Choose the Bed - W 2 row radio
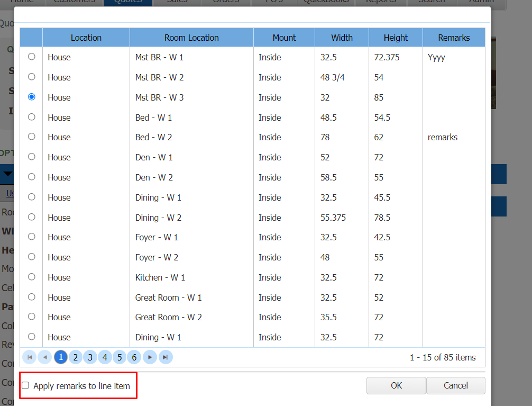532x406 pixels. click(32, 137)
